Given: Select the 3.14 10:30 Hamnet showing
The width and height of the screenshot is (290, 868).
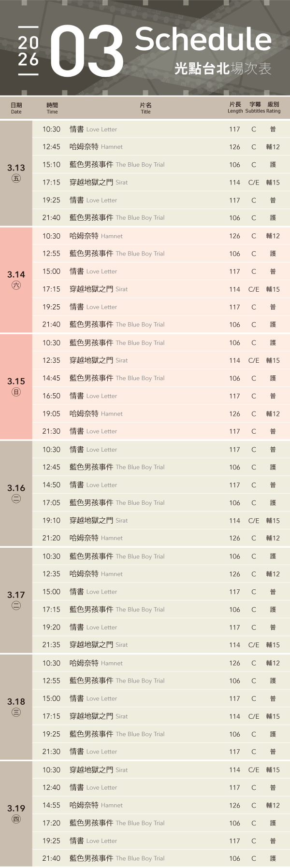Looking at the screenshot, I should coord(96,236).
